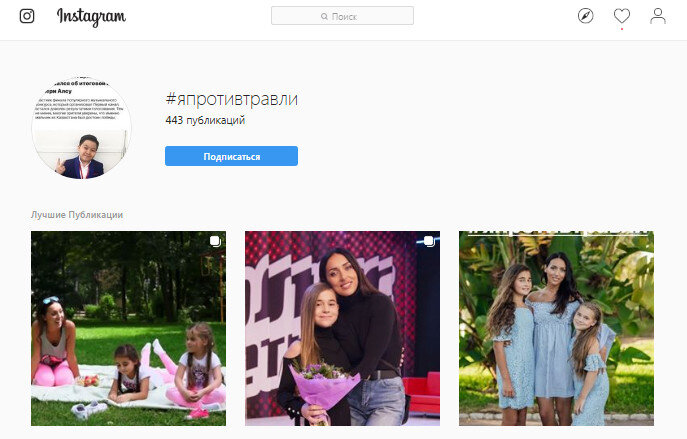Click the #япротивтравли hashtag title
The image size is (687, 439).
coord(232,99)
